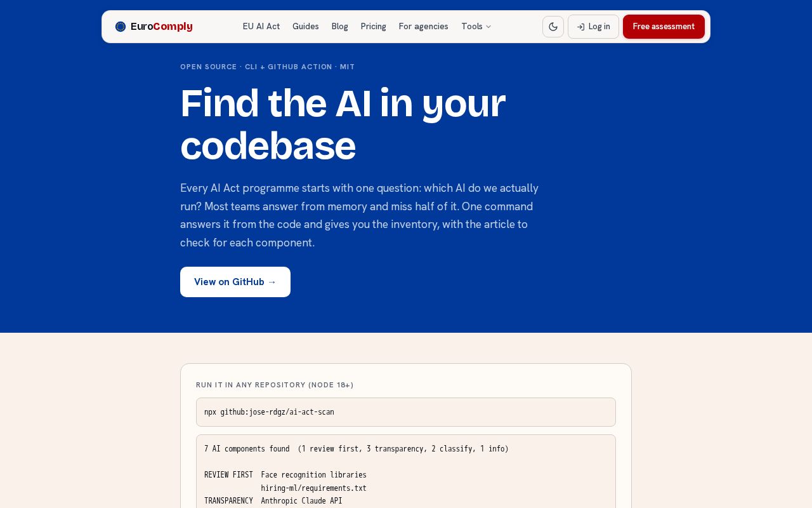
Task: Click the intro paragraph about AI Act programme
Action: [x=360, y=215]
